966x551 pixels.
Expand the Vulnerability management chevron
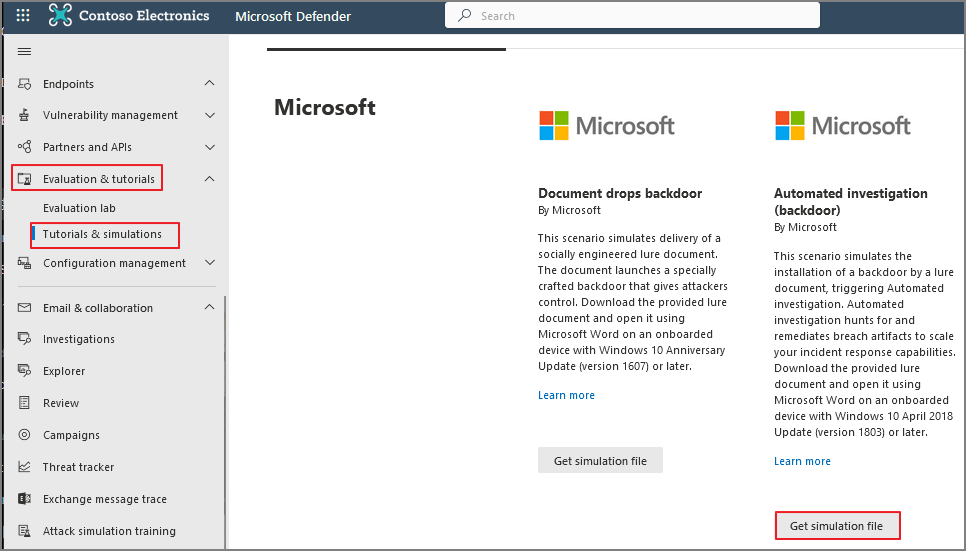[x=209, y=115]
